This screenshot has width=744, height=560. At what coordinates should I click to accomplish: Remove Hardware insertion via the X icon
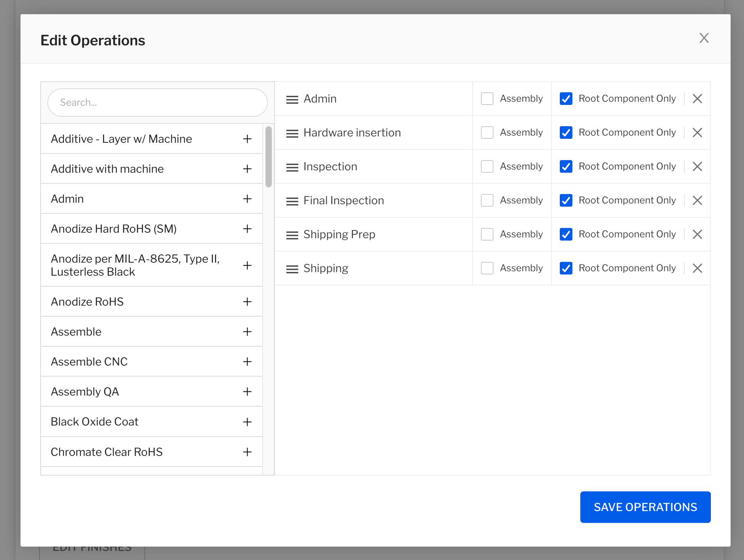[x=697, y=133]
